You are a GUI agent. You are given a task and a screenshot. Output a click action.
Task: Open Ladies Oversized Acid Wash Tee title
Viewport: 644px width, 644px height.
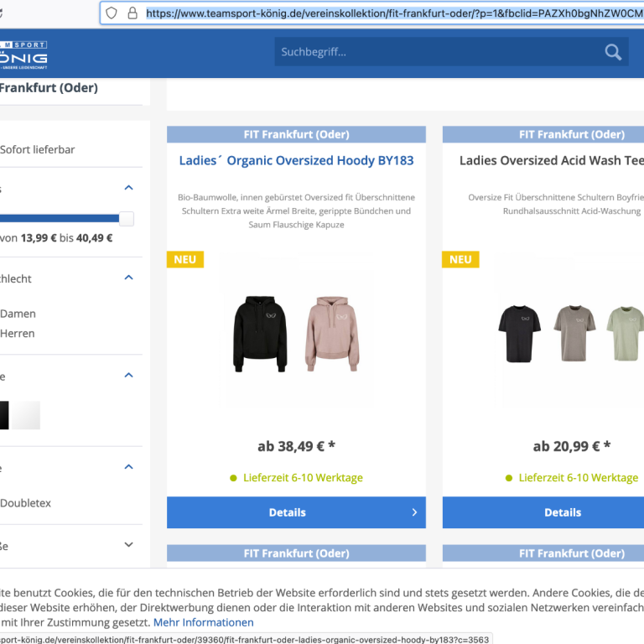[551, 161]
